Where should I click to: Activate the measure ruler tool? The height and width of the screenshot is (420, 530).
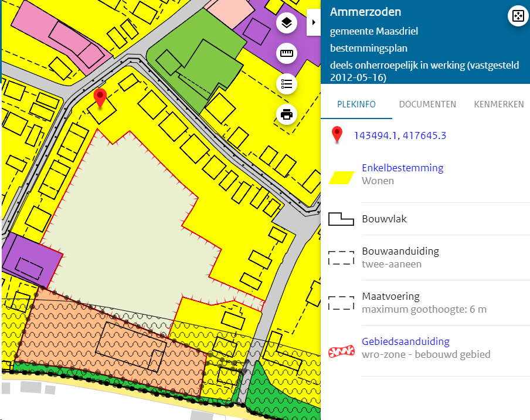[x=287, y=53]
